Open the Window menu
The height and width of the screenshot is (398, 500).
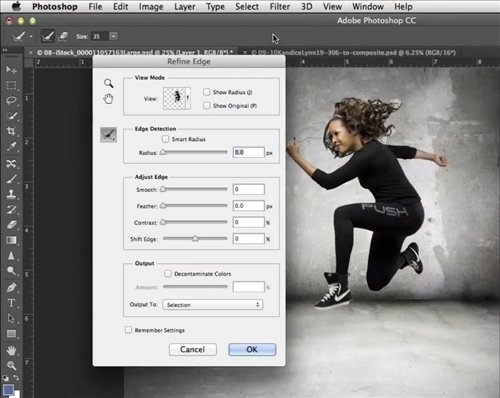[x=368, y=6]
